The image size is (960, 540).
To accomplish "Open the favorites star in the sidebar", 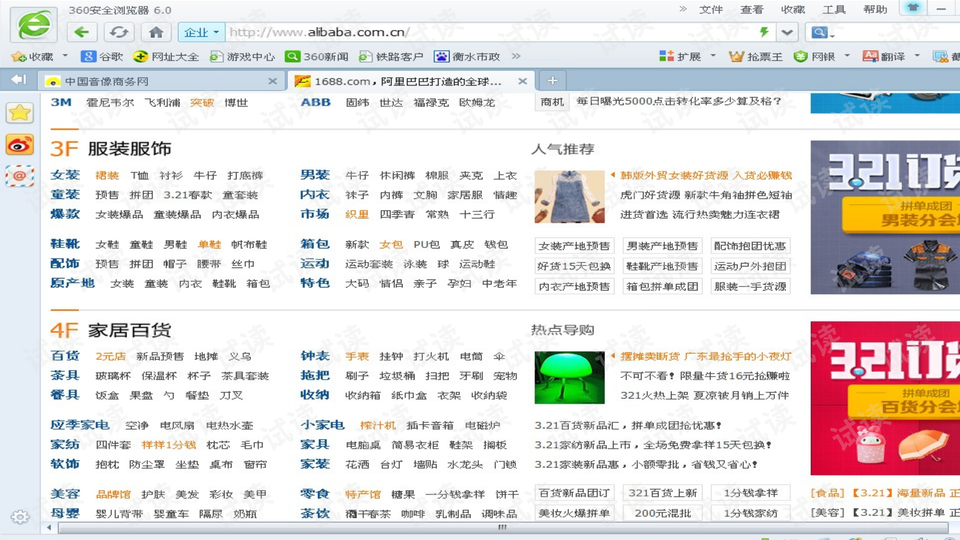I will click(19, 113).
